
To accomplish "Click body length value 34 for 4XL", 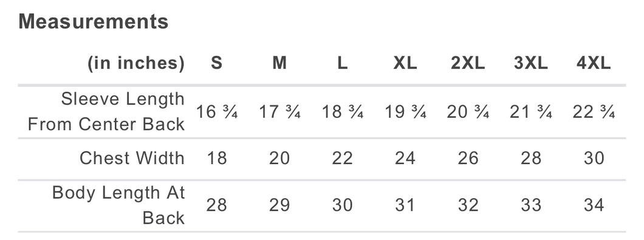I will (594, 205).
